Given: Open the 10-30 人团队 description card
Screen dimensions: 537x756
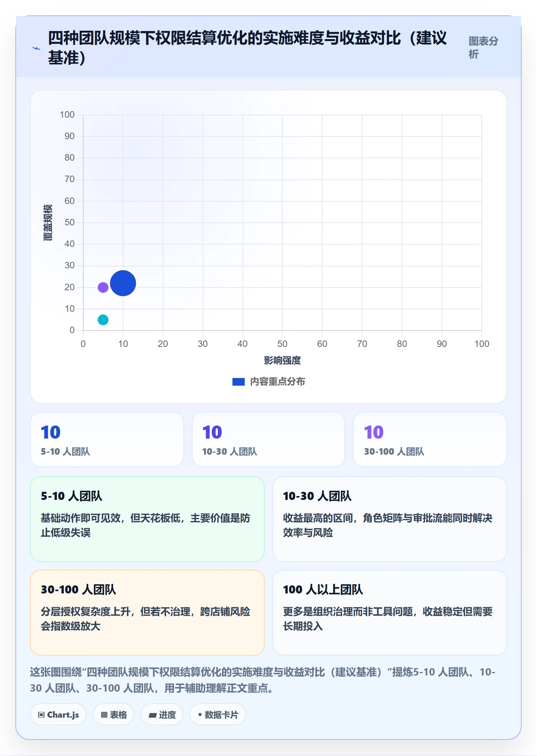Looking at the screenshot, I should [x=389, y=519].
